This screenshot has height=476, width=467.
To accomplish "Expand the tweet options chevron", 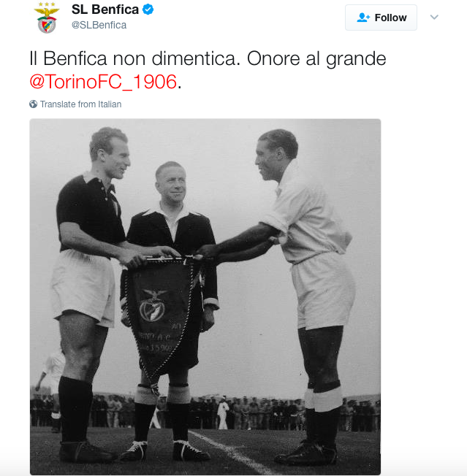I will point(434,17).
